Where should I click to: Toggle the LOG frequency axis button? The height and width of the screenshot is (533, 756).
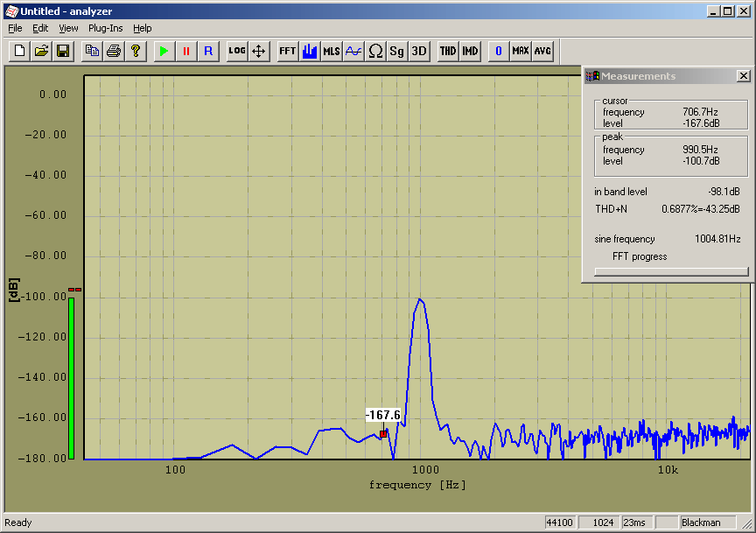tap(237, 51)
